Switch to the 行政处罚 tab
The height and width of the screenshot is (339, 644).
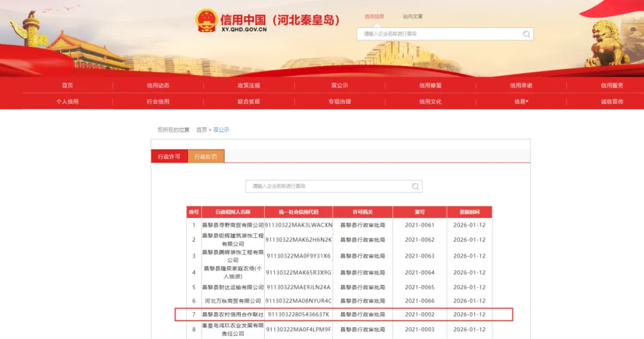coord(206,156)
